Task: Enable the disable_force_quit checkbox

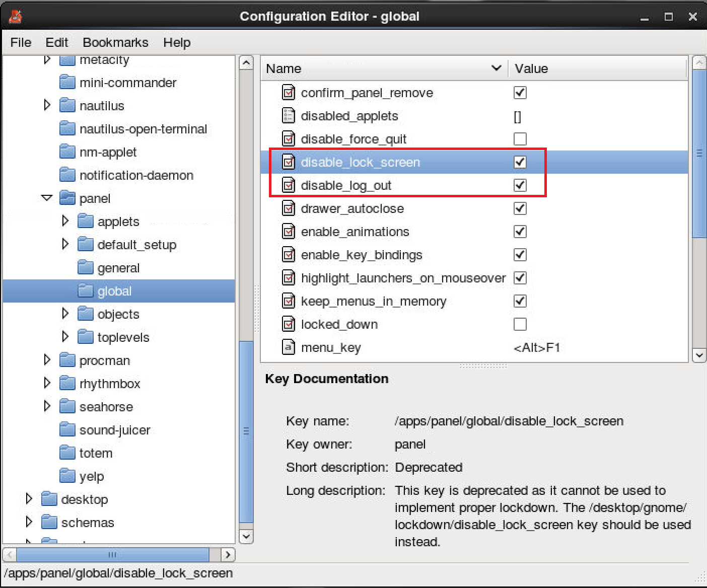Action: point(520,139)
